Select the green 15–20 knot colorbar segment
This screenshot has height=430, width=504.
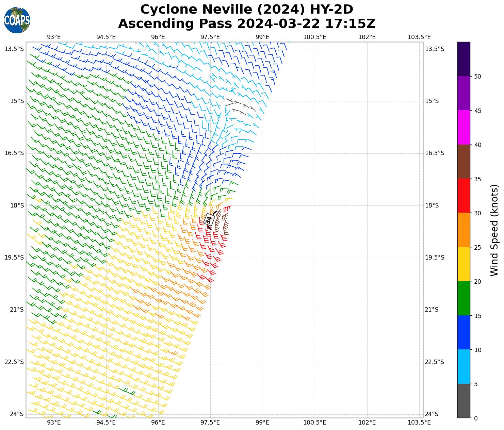[464, 298]
